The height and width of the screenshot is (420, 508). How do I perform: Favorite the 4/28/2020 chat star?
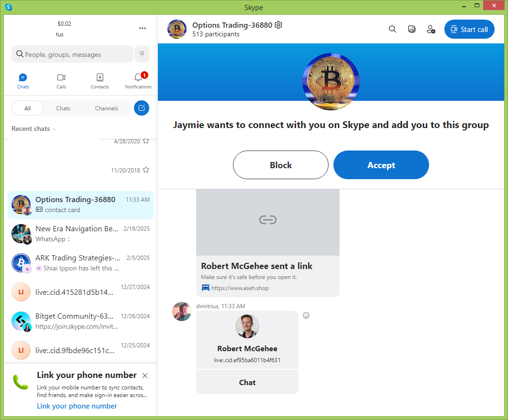[x=146, y=141]
